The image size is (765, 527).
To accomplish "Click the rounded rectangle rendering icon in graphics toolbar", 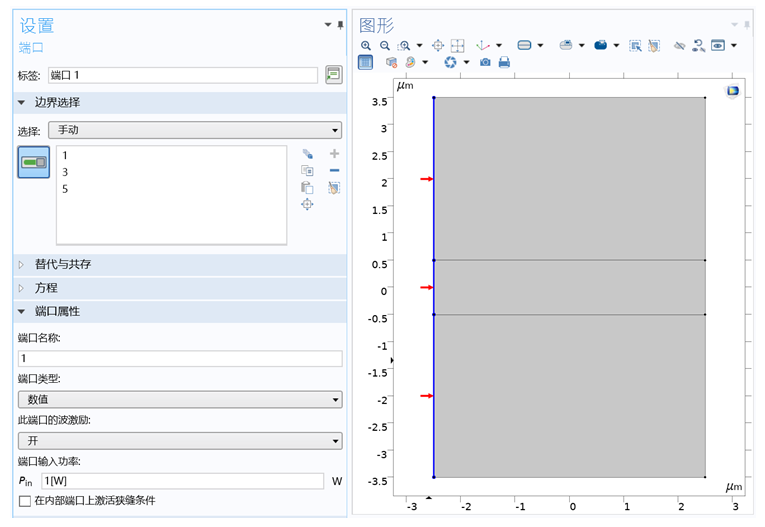I will pos(524,45).
